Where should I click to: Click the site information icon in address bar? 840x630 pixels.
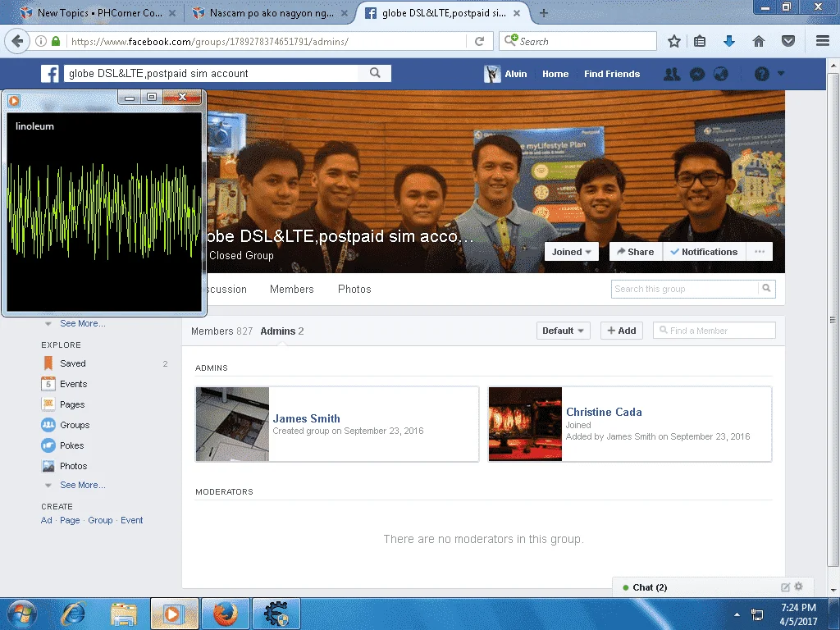[41, 41]
